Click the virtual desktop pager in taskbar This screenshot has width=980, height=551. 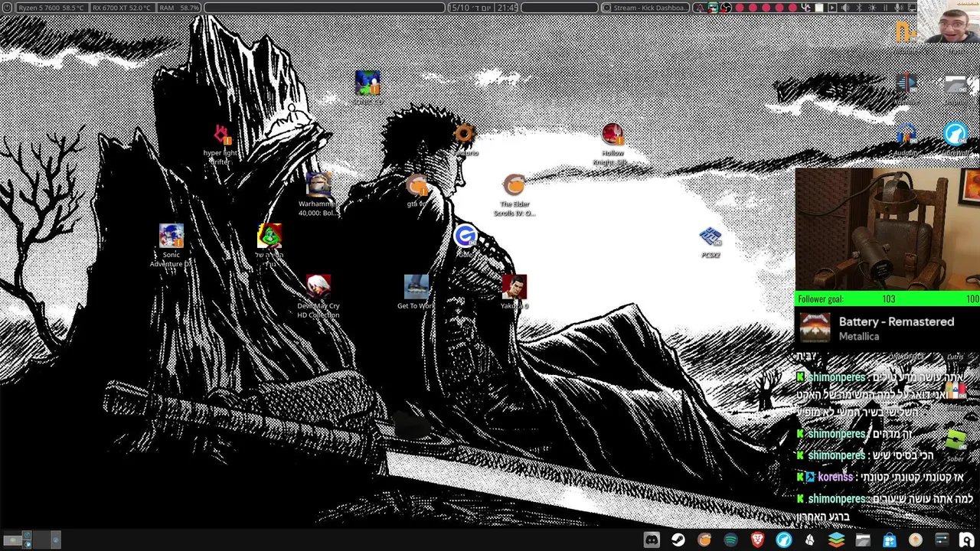(x=31, y=540)
